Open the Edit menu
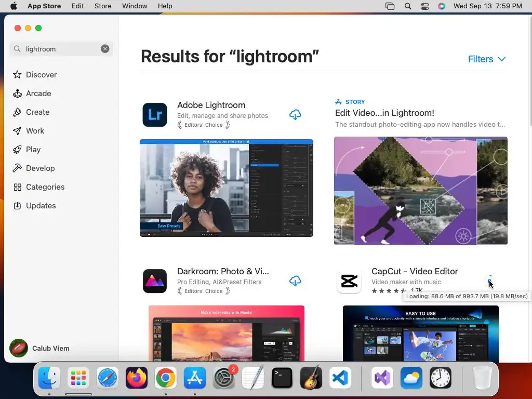 coord(78,6)
